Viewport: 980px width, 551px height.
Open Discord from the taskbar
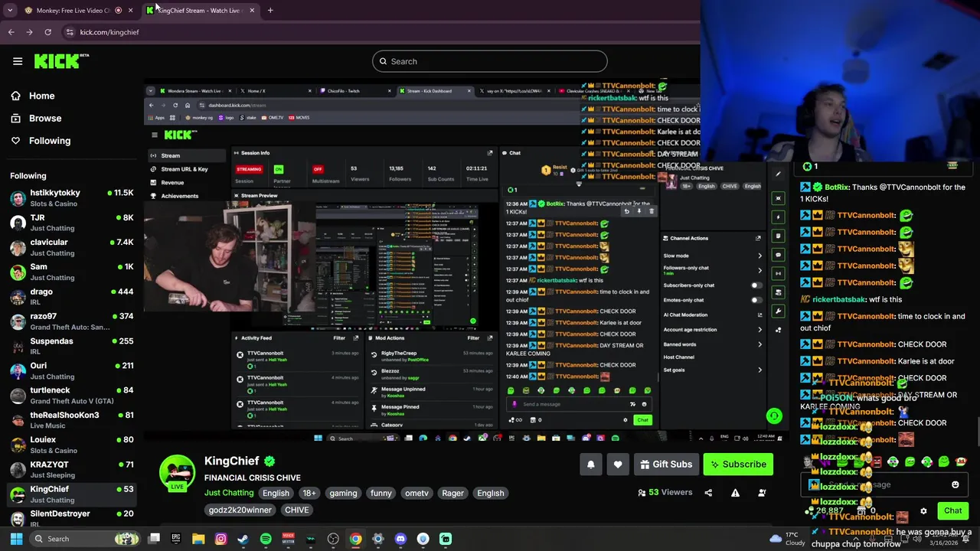(400, 539)
